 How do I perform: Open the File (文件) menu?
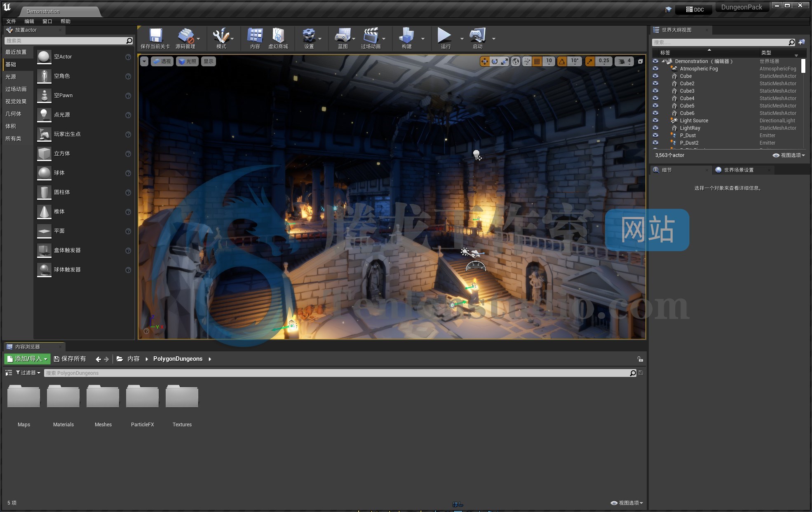[11, 21]
